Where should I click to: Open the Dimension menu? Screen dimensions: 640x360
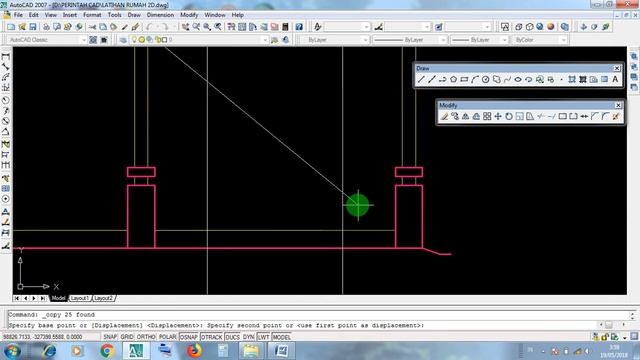point(160,15)
